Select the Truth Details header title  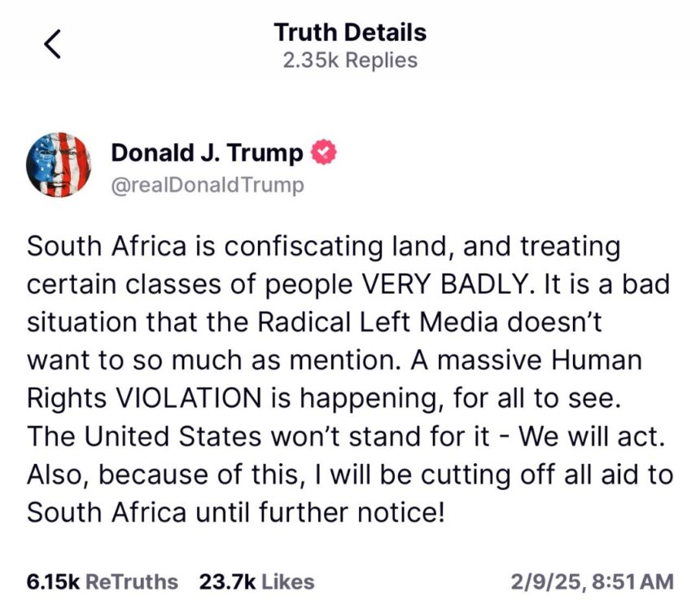point(350,33)
